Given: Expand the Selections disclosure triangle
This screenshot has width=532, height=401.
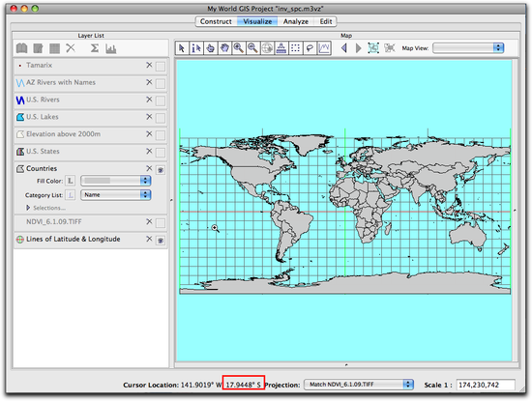Looking at the screenshot, I should 28,208.
